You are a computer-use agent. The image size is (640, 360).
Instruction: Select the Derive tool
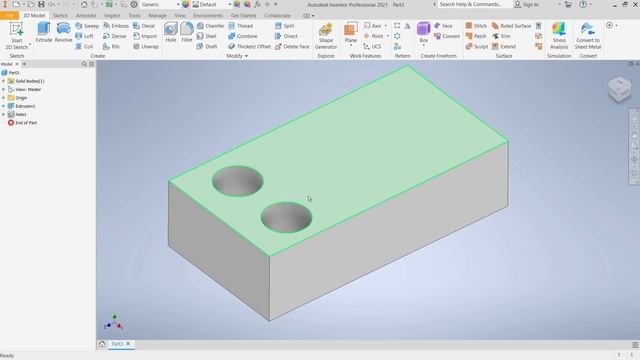coord(115,36)
